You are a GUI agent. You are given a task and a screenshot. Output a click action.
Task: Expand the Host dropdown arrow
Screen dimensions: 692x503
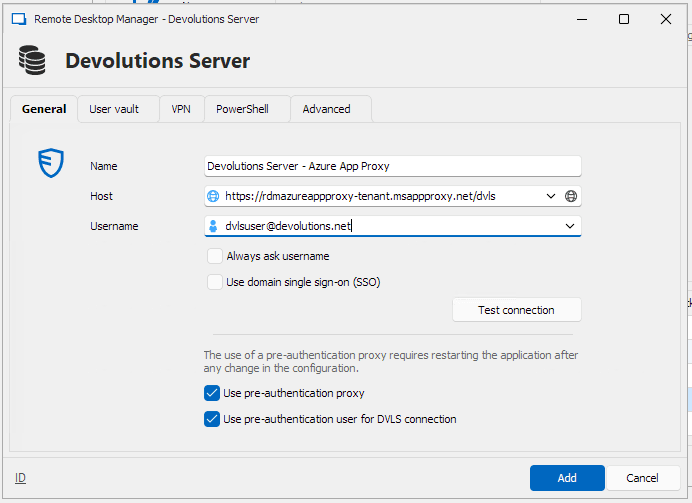pos(551,196)
